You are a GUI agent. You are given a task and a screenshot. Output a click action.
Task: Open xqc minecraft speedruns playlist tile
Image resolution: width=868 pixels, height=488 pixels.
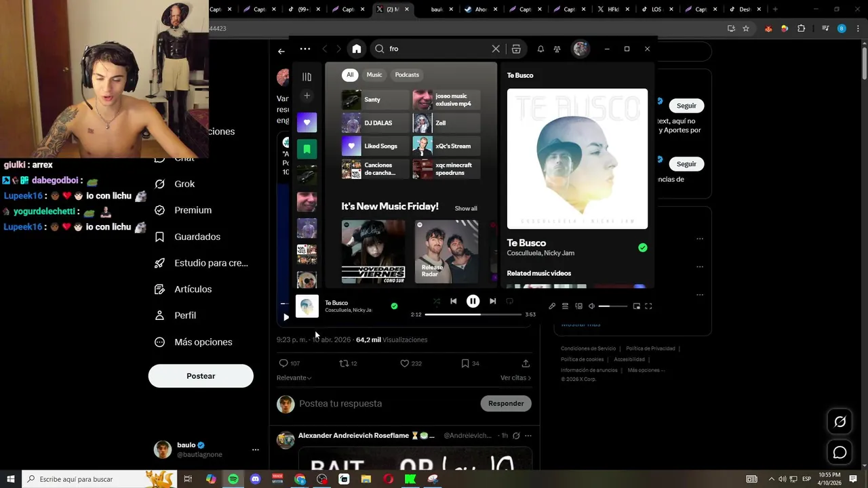tap(446, 169)
